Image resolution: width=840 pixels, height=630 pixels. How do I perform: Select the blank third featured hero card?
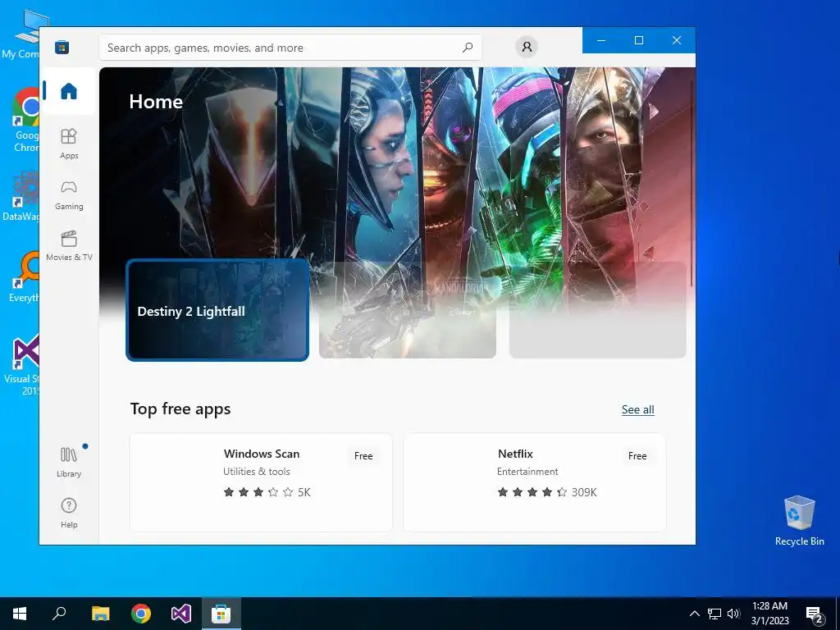point(597,310)
